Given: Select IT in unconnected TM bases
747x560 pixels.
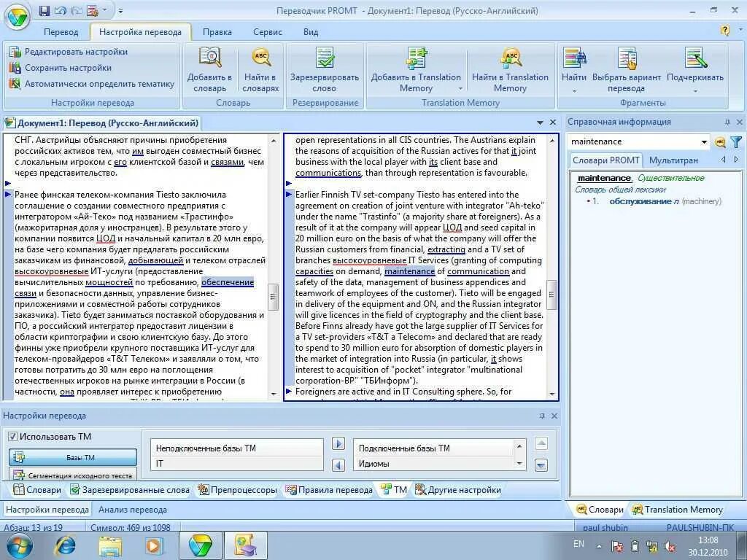Looking at the screenshot, I should [237, 463].
